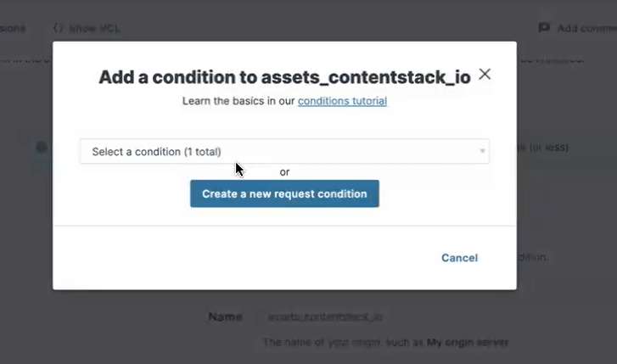617x364 pixels.
Task: Open the Select a condition dropdown
Action: [x=283, y=152]
